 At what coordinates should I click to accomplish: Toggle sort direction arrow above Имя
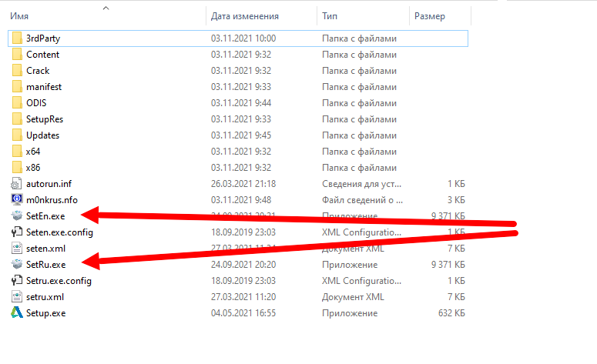pos(106,8)
